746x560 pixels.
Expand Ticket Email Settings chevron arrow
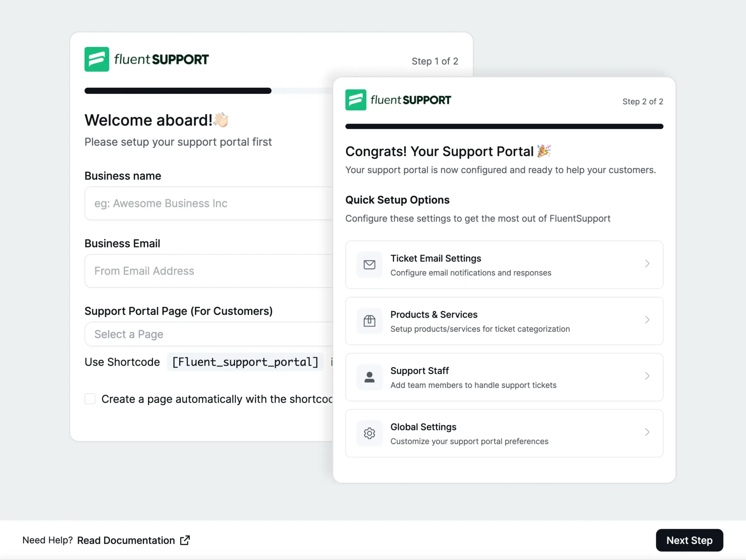click(x=647, y=264)
